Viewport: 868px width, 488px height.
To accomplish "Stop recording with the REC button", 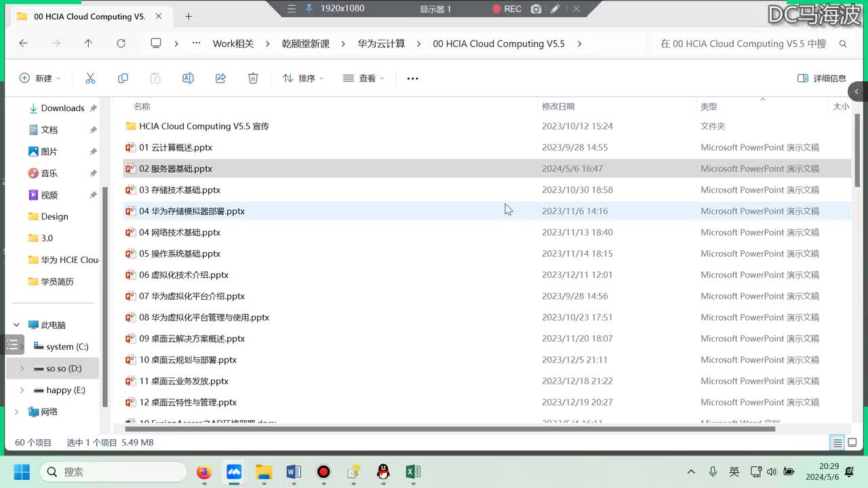I will [507, 9].
